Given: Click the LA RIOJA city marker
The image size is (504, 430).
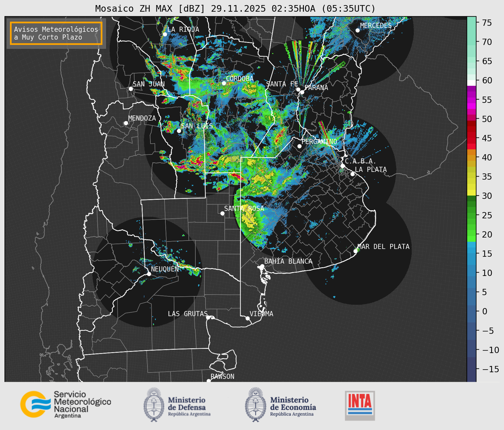Looking at the screenshot, I should 165,34.
